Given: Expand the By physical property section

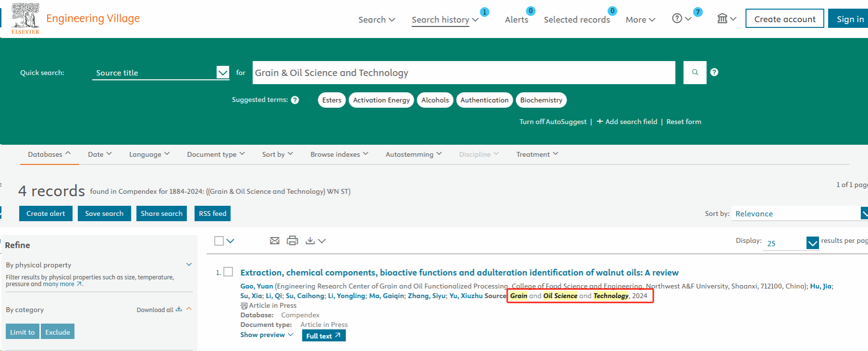Looking at the screenshot, I should [189, 264].
